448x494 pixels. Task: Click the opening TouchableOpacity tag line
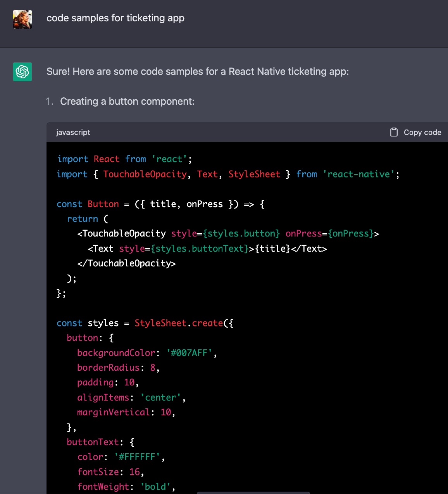click(228, 233)
